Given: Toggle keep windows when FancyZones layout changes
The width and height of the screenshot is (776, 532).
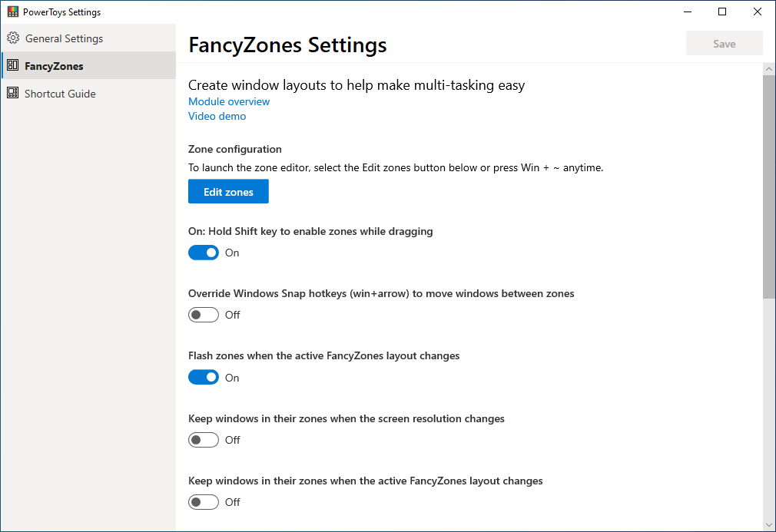Looking at the screenshot, I should [x=204, y=502].
